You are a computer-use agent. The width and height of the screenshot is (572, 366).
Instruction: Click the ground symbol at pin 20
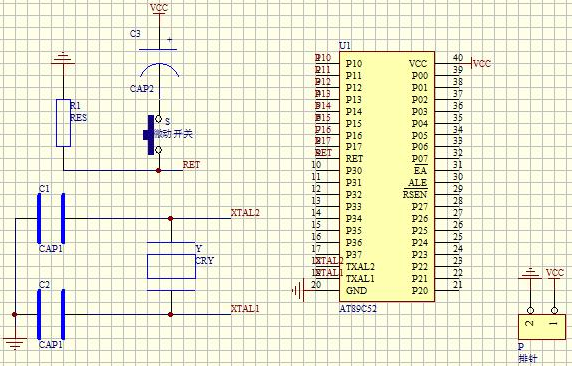coord(298,291)
